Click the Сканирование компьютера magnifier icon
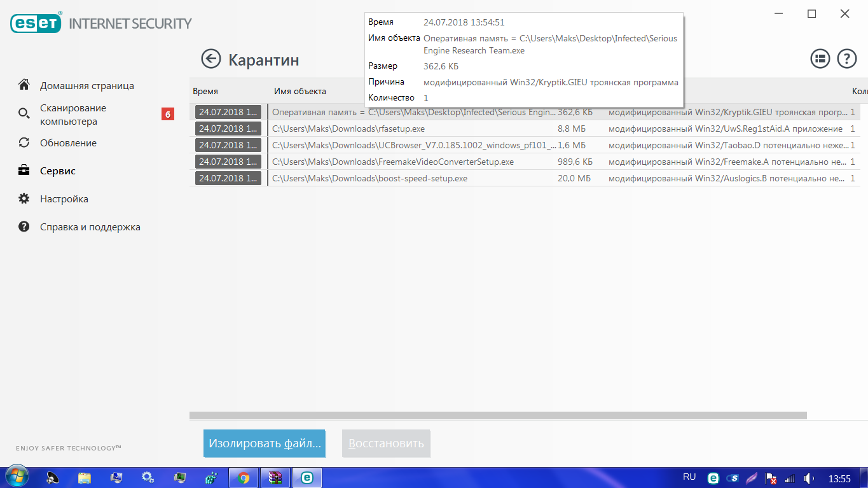Viewport: 868px width, 488px height. point(24,115)
